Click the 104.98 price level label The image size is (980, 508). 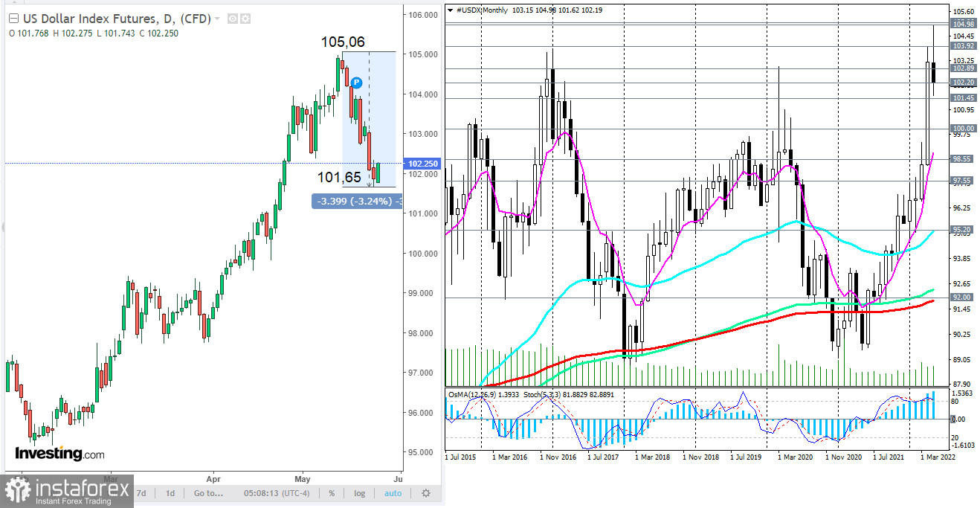pyautogui.click(x=964, y=25)
